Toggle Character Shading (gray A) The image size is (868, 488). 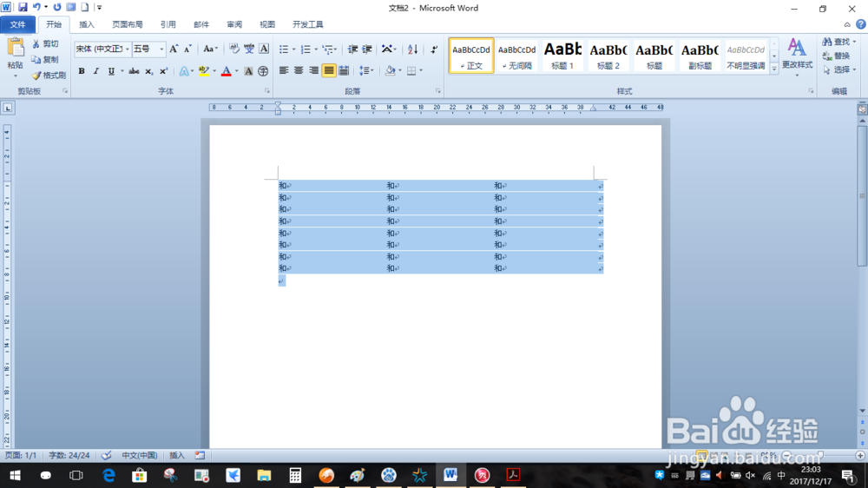point(248,71)
